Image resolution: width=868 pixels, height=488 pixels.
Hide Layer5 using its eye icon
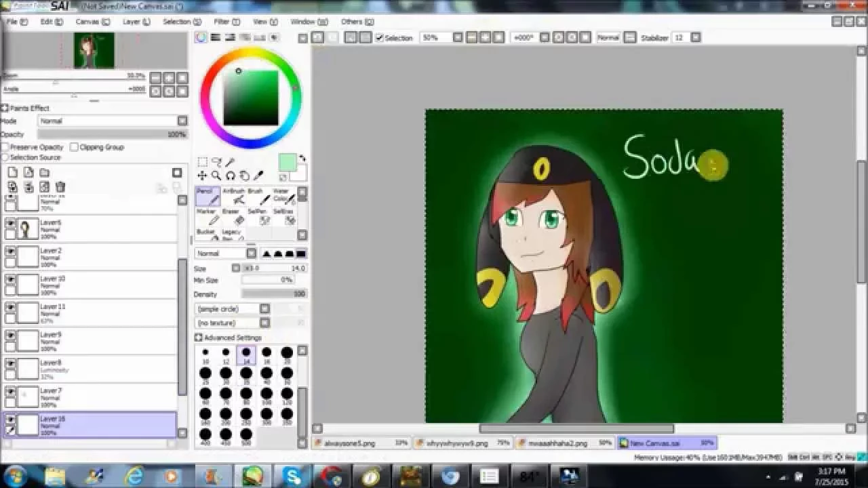click(x=10, y=223)
